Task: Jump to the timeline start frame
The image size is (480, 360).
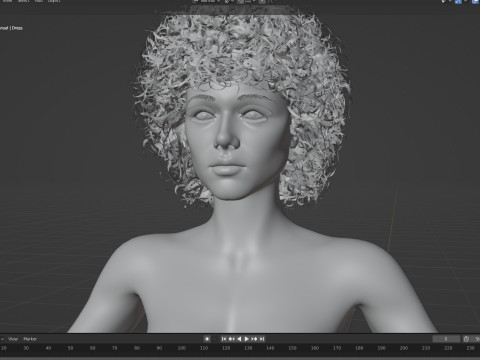Action: [224, 339]
